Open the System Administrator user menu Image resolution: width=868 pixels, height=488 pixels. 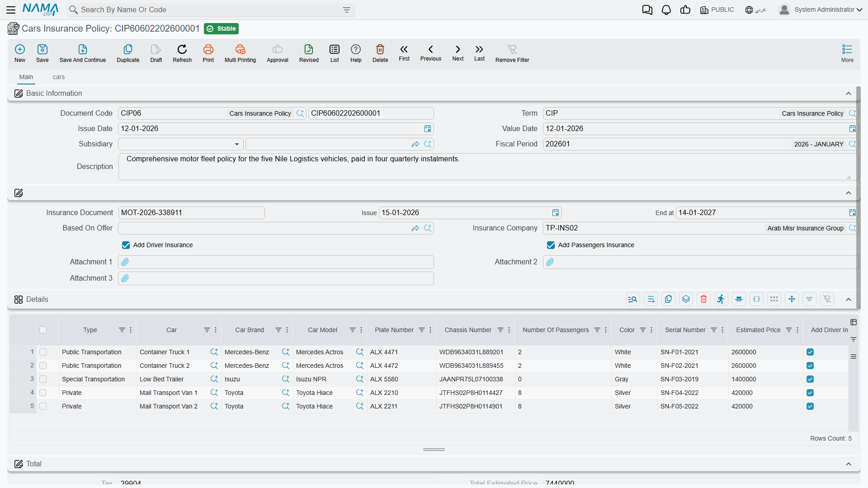821,10
